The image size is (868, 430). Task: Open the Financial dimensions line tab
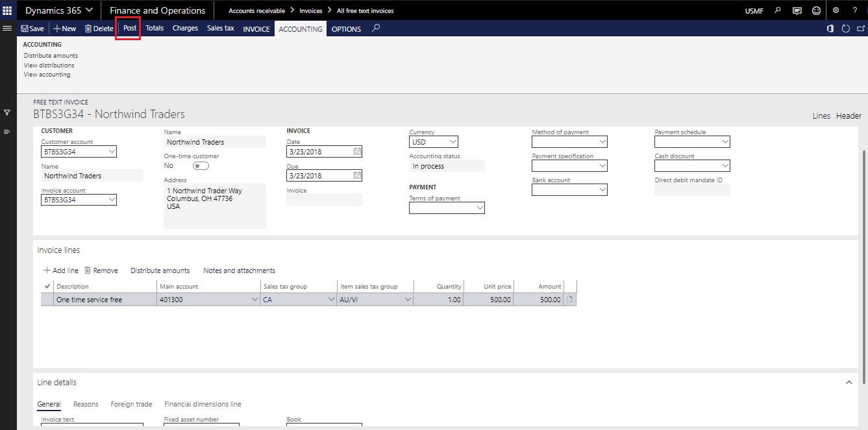203,404
